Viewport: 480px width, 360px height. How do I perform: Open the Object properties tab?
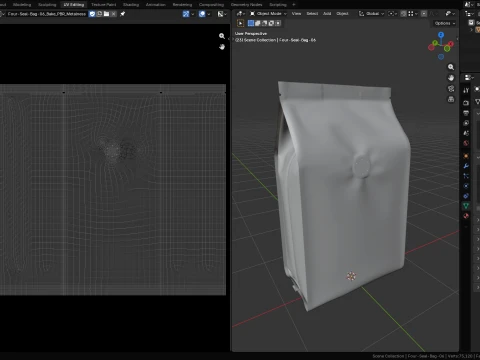[466, 156]
